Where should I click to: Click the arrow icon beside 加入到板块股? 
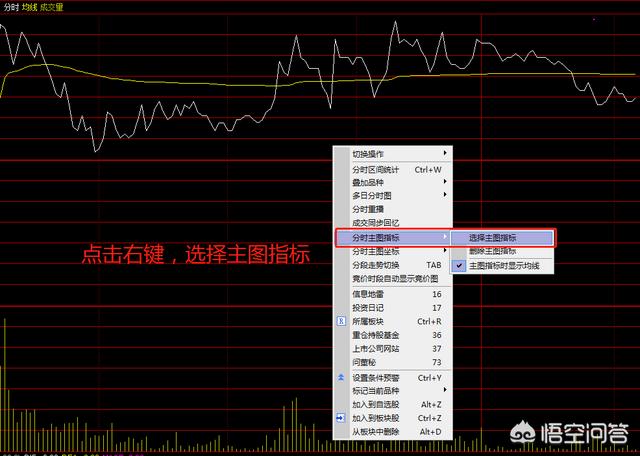click(341, 418)
